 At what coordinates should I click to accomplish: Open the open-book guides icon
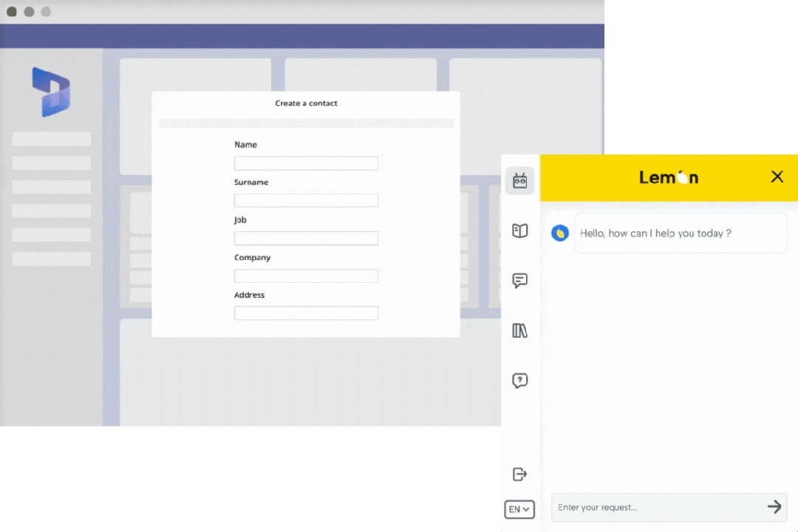coord(519,231)
